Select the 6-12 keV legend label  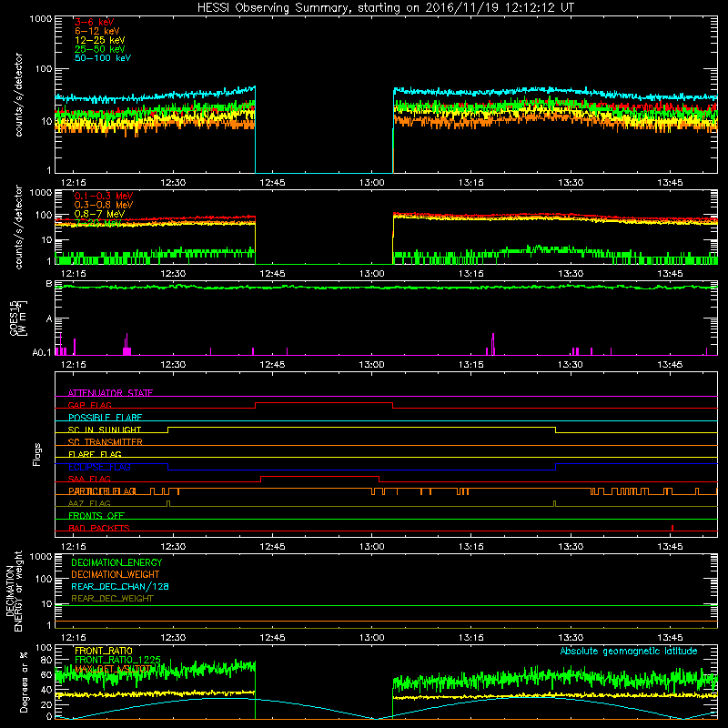coord(97,31)
